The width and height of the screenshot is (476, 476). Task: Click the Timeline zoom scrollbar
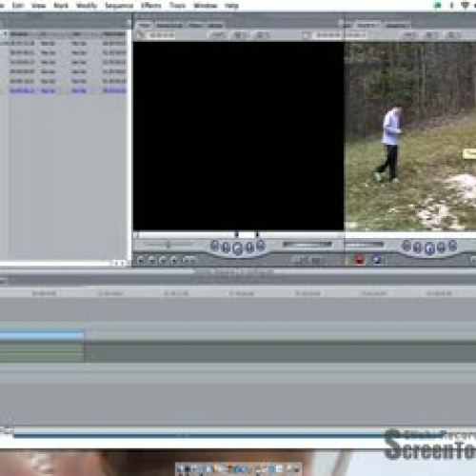pos(200,435)
